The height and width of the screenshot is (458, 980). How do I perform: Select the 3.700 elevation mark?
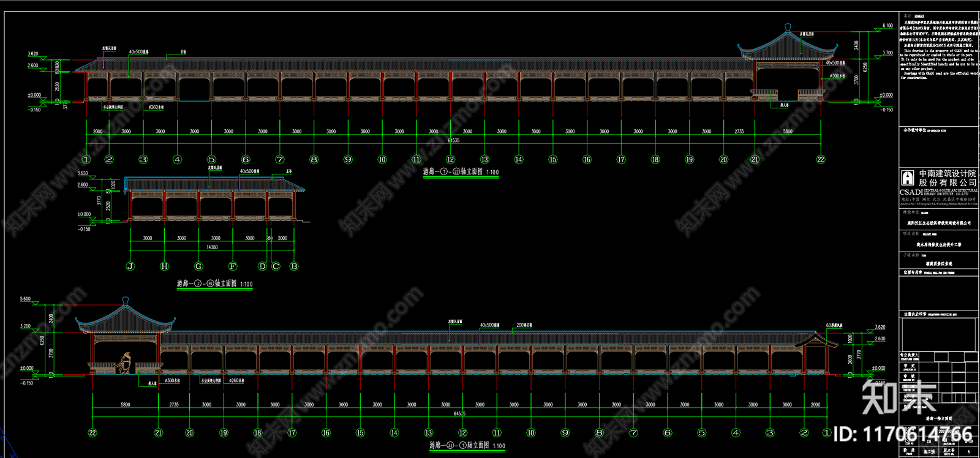click(888, 53)
